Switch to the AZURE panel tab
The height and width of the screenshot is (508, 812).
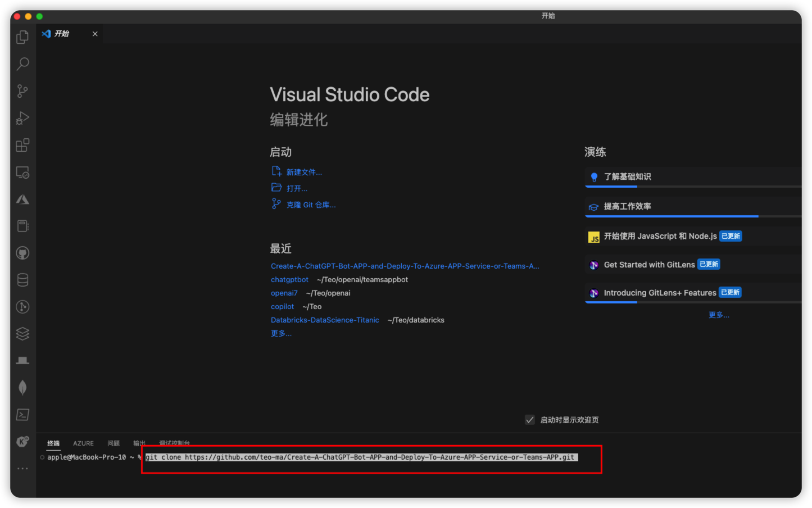pos(83,443)
